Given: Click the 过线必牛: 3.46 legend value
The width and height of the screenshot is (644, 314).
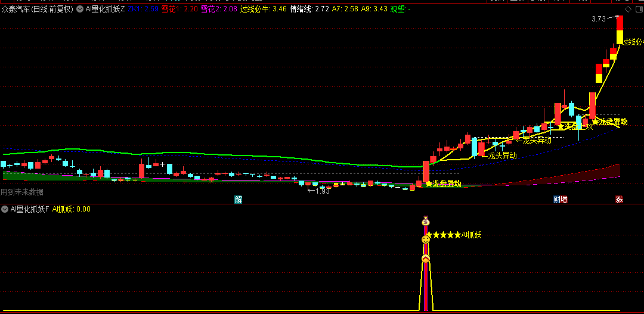Looking at the screenshot, I should click(264, 9).
